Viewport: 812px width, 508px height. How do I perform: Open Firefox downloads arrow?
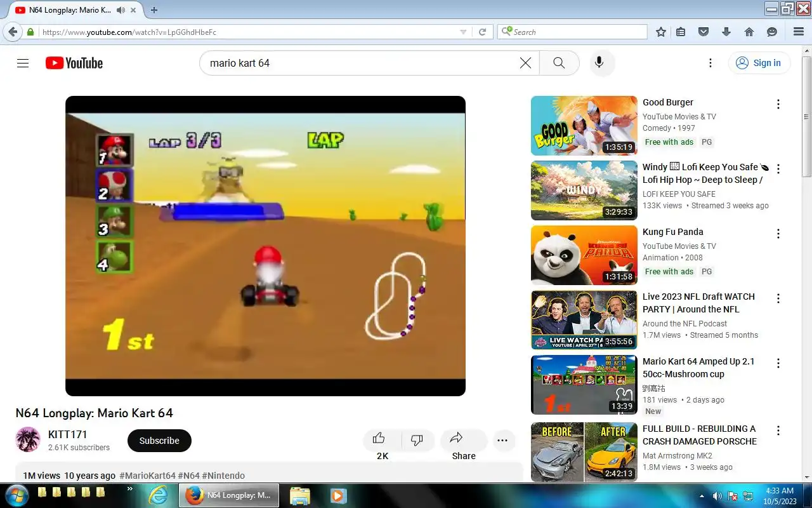pos(726,32)
